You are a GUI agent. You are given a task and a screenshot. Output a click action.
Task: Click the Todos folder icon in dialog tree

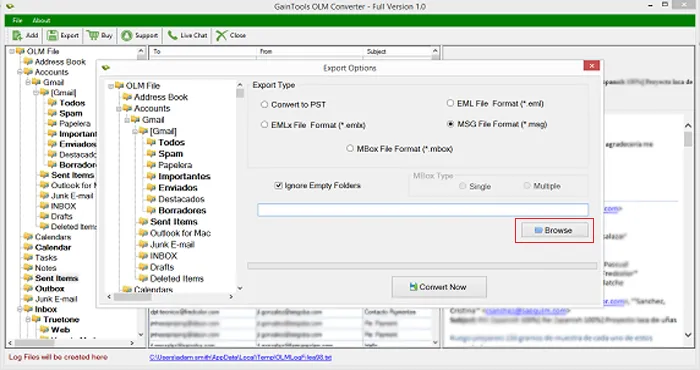[x=151, y=142]
